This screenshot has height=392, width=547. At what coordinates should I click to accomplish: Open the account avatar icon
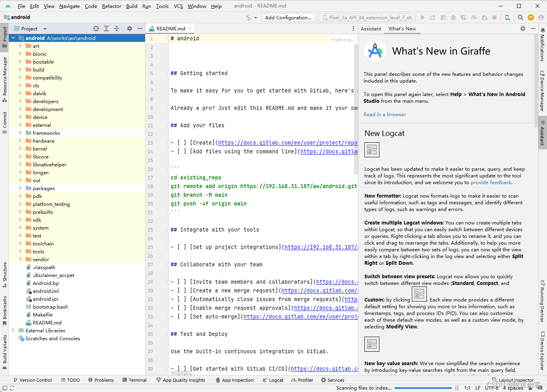[541, 17]
